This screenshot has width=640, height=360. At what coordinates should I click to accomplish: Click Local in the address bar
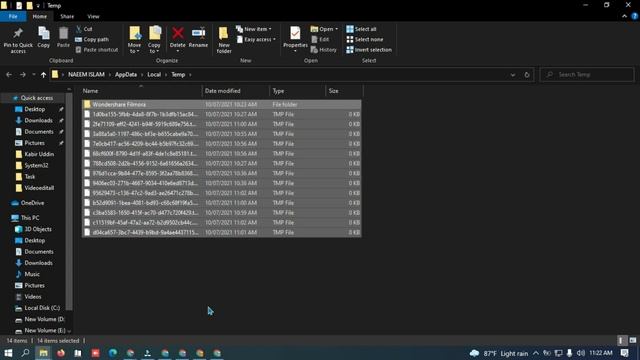(154, 75)
